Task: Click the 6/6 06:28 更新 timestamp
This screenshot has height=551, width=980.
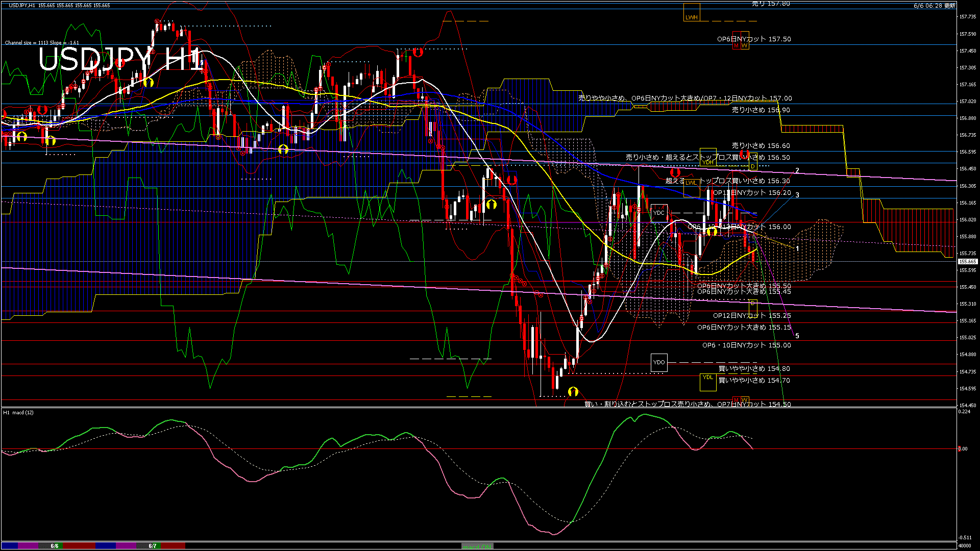Action: 934,6
